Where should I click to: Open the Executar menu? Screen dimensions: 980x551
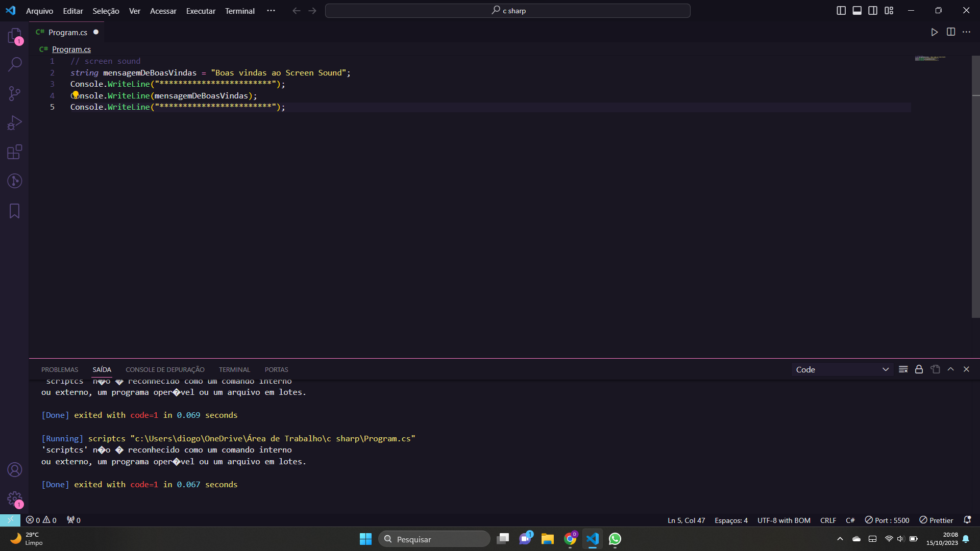(201, 11)
